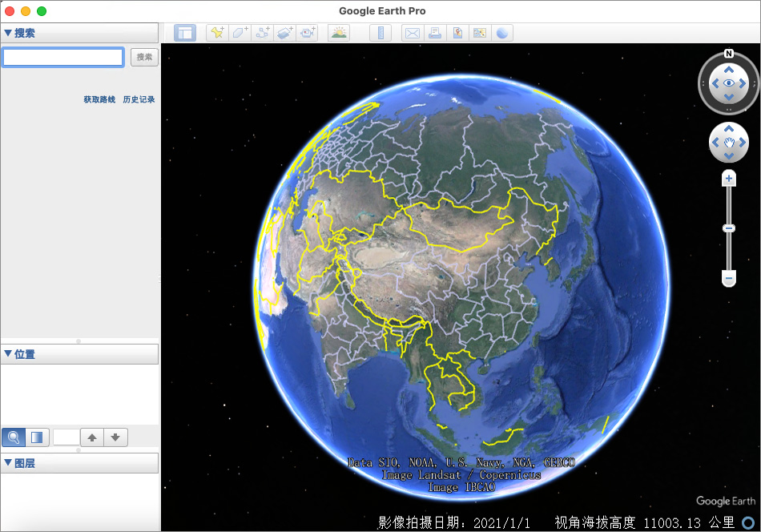
Task: Collapse the 位置 panel
Action: [x=8, y=354]
